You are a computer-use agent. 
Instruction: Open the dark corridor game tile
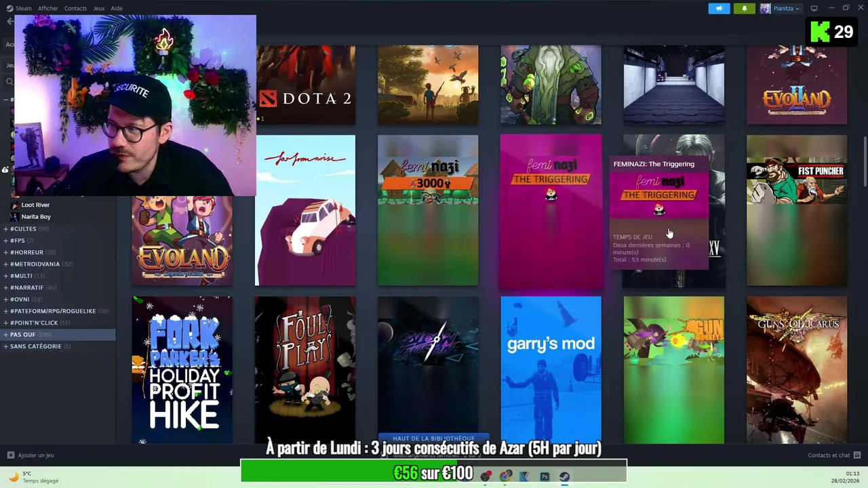click(x=673, y=85)
